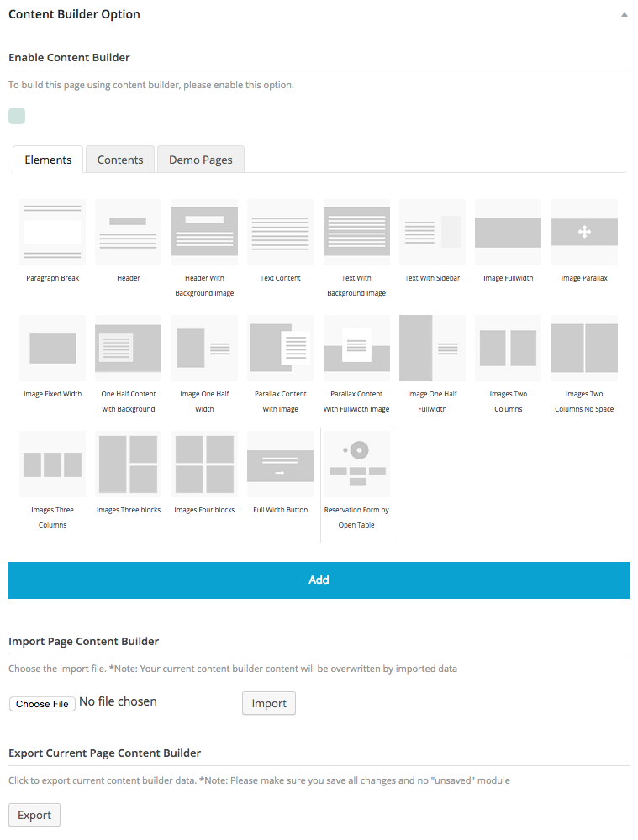Select the Images Four blocks element
Image resolution: width=638 pixels, height=840 pixels.
pyautogui.click(x=204, y=464)
